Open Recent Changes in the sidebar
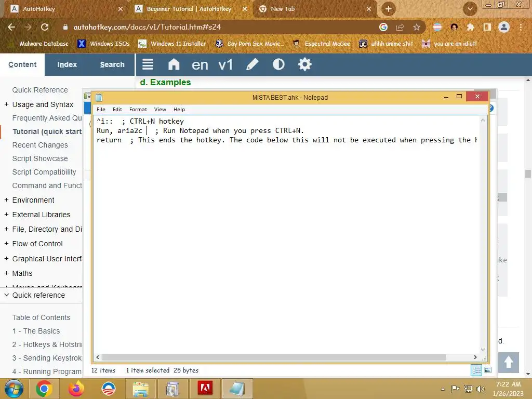Screen dimensions: 532x399 40,145
